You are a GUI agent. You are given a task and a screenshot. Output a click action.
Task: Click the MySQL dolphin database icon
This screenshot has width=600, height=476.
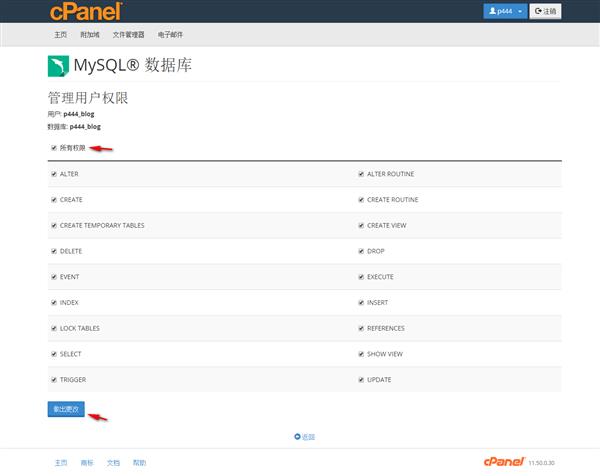click(58, 66)
